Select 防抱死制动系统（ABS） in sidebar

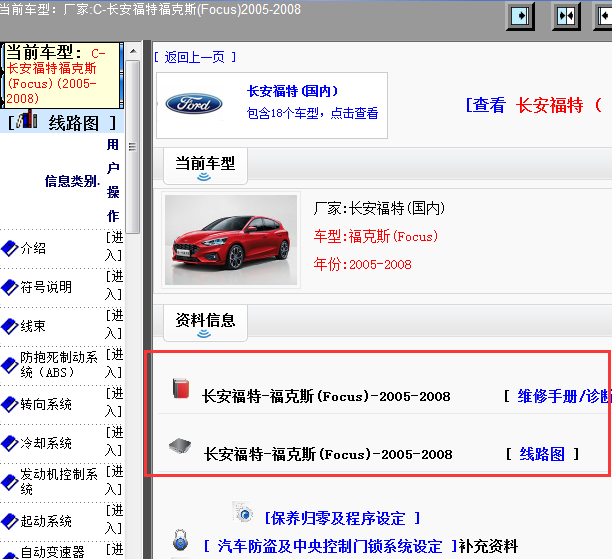click(59, 365)
